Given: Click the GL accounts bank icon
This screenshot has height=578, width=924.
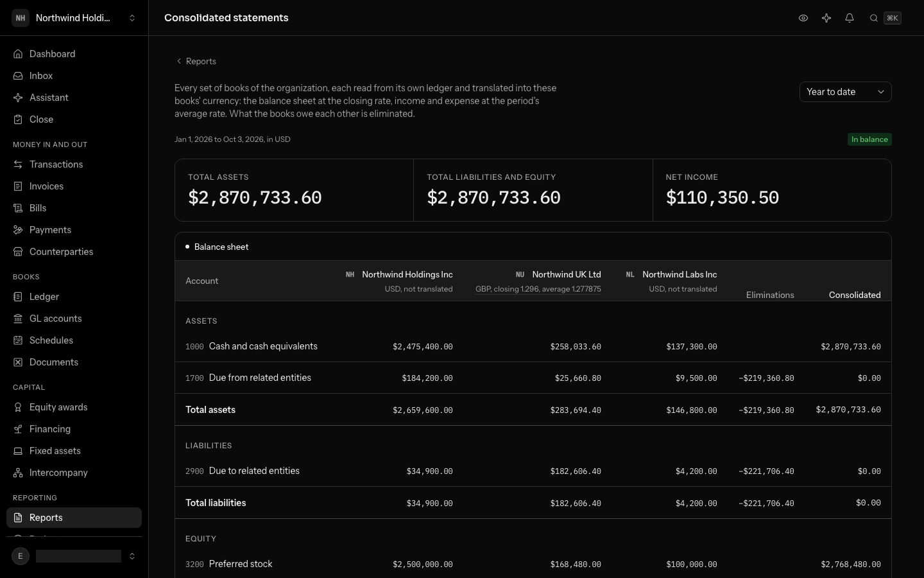Looking at the screenshot, I should 18,319.
